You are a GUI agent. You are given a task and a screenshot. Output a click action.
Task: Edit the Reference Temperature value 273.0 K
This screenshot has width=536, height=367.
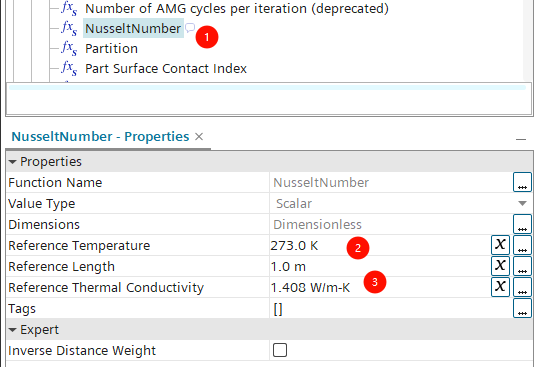294,246
